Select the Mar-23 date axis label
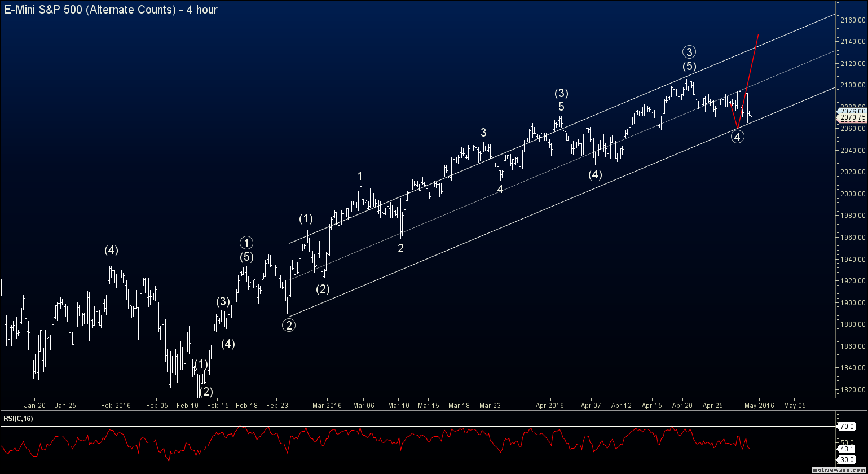 (x=490, y=405)
